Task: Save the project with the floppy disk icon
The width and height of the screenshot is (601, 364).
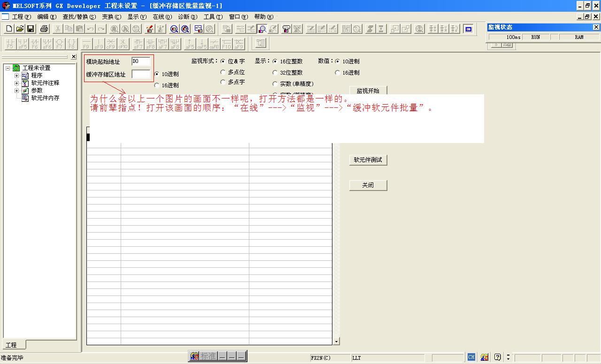Action: coord(31,29)
